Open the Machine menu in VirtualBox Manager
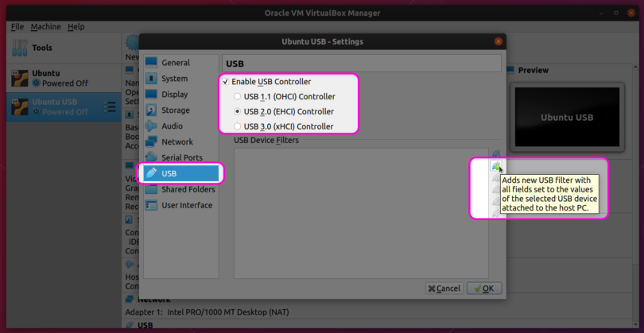The height and width of the screenshot is (333, 644). (45, 27)
